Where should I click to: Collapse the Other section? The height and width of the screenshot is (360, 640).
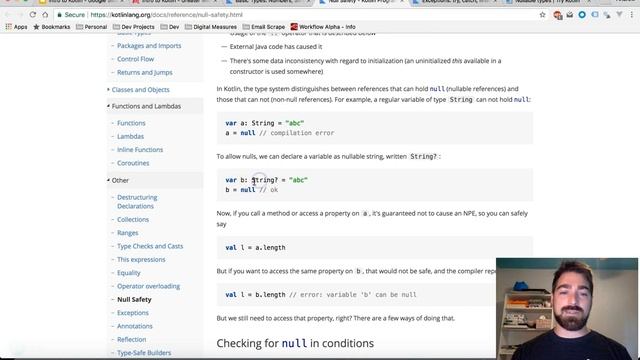(x=120, y=180)
